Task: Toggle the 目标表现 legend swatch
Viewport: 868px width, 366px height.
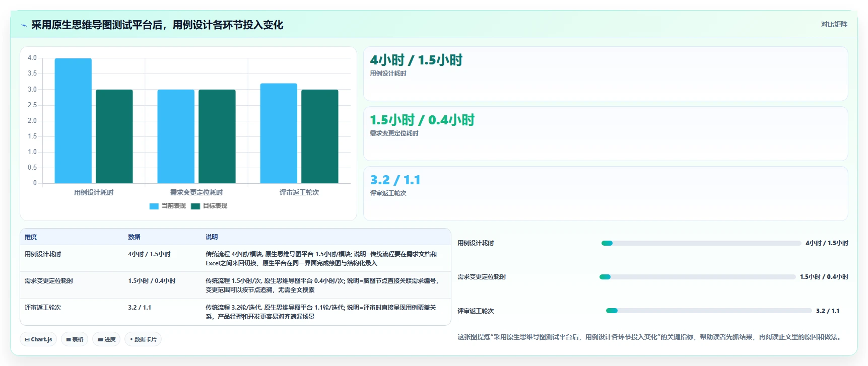Action: 195,206
